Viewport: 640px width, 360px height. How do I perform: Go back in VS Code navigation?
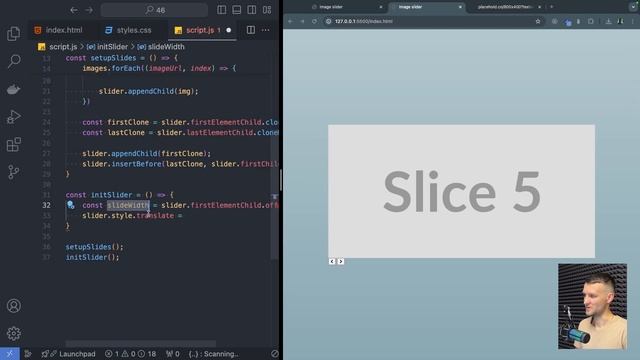point(74,10)
